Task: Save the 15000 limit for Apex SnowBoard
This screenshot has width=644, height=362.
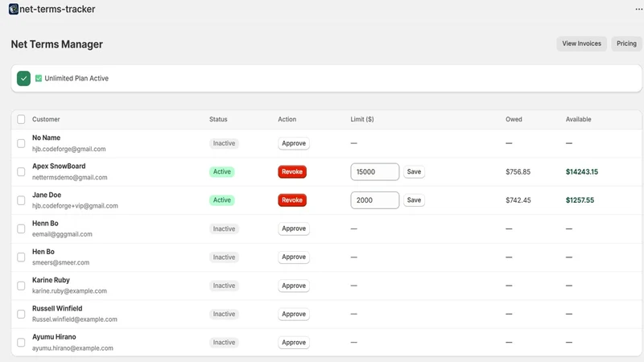Action: pos(414,171)
